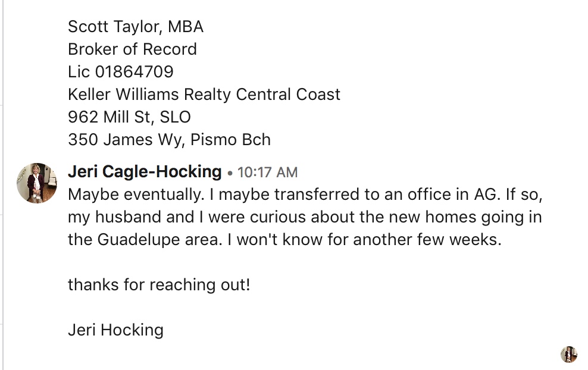Click the Lic 01864709 license number
The height and width of the screenshot is (370, 588).
click(121, 72)
